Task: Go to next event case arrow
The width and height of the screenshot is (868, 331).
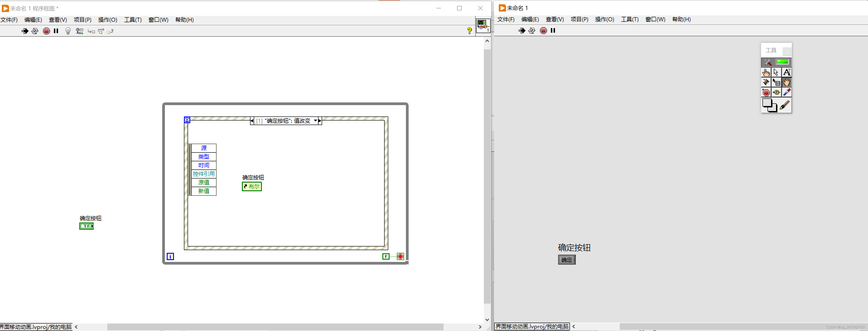Action: click(320, 121)
